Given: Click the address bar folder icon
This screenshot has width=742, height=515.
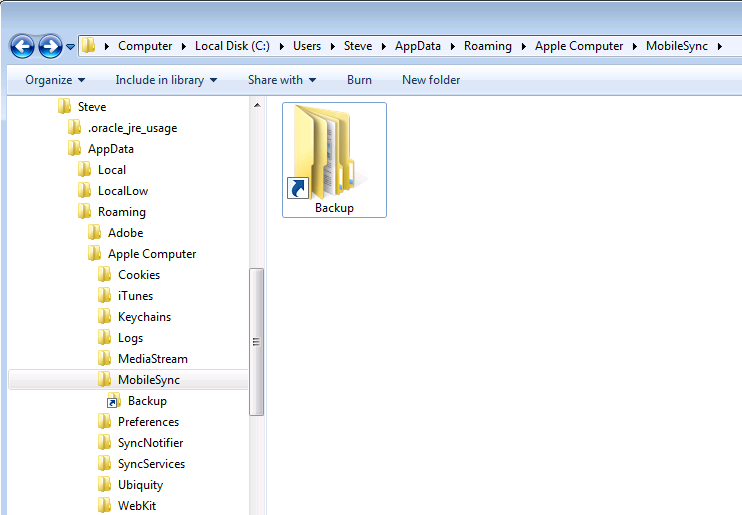Looking at the screenshot, I should 88,46.
